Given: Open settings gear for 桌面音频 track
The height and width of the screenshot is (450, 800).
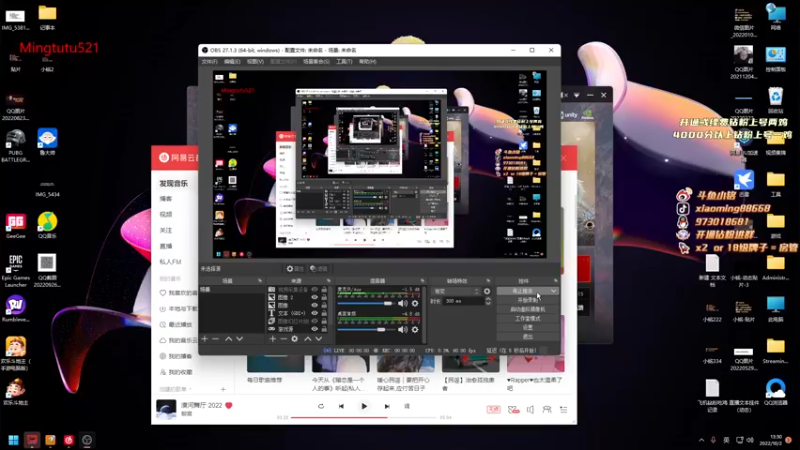Looking at the screenshot, I should click(x=415, y=330).
